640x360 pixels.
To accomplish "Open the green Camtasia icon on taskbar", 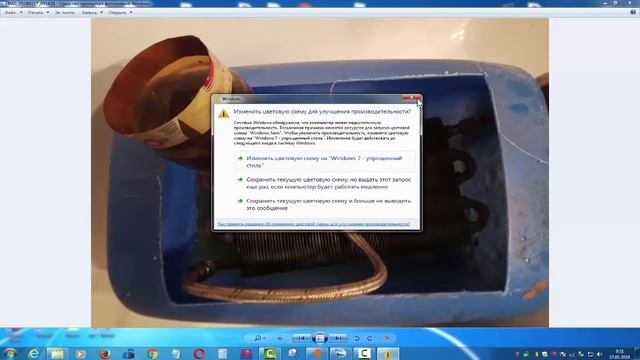I will click(270, 353).
